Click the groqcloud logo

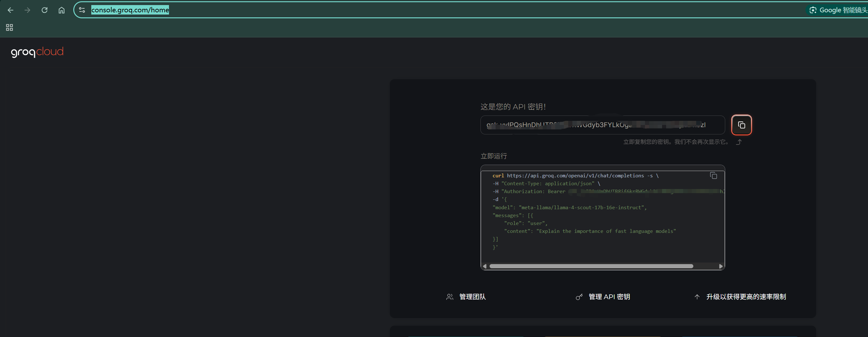point(37,52)
